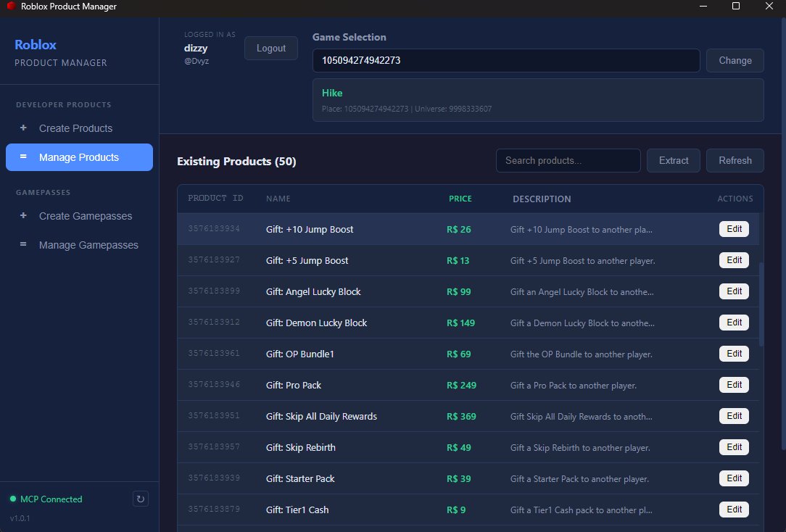Click the Logout button
Viewport: 786px width, 532px height.
point(271,48)
